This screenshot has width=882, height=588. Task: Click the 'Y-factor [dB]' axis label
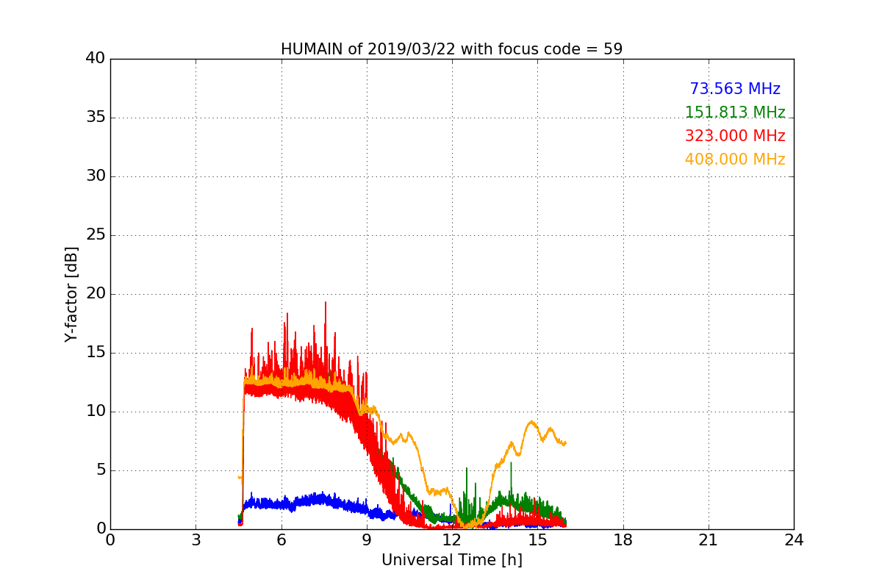tap(71, 294)
